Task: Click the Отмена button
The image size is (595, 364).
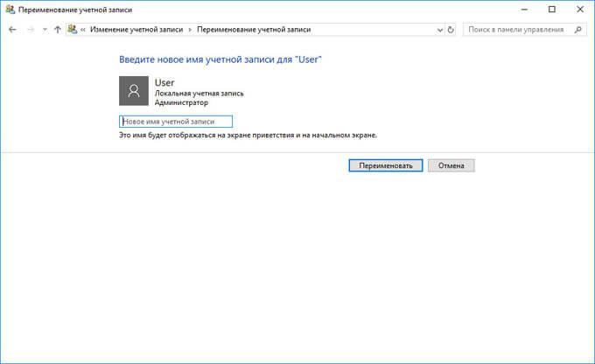Action: 451,165
